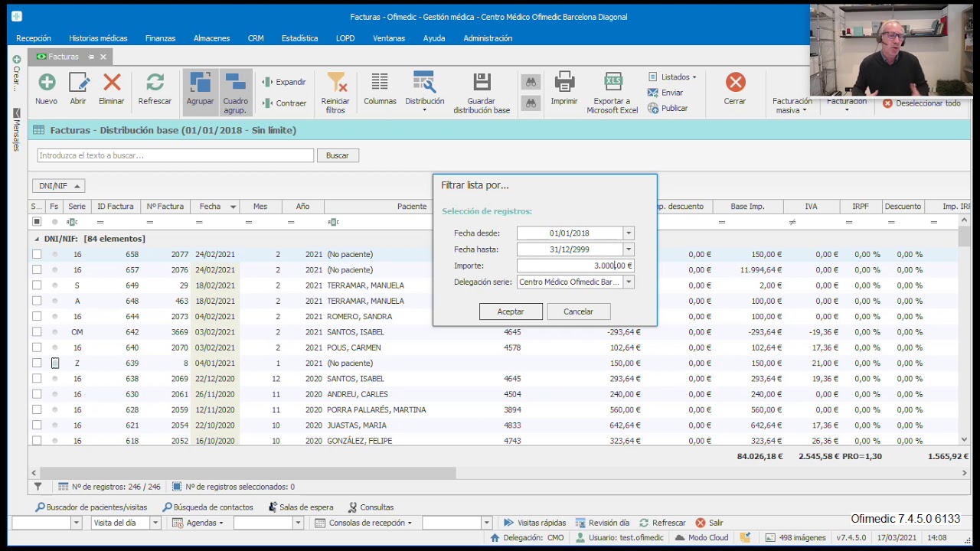Click the filter funnel icon in the status bar
This screenshot has height=551, width=980.
click(x=38, y=486)
